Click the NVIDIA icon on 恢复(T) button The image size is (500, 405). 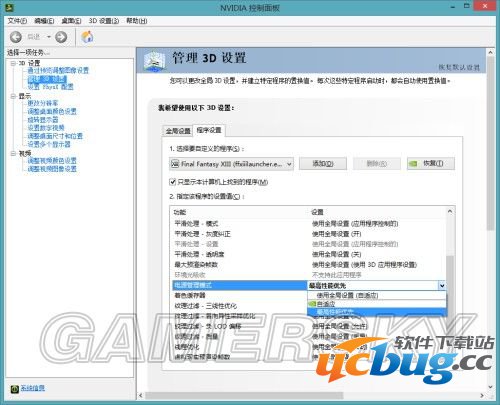coord(413,164)
